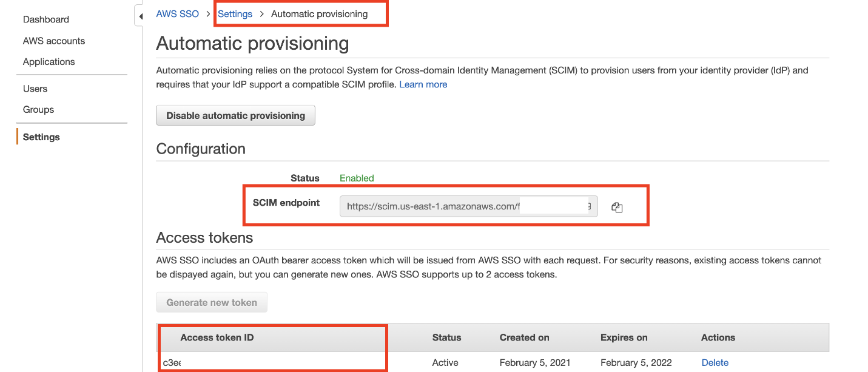Image resolution: width=868 pixels, height=372 pixels.
Task: Click the Active status cell
Action: (x=445, y=362)
